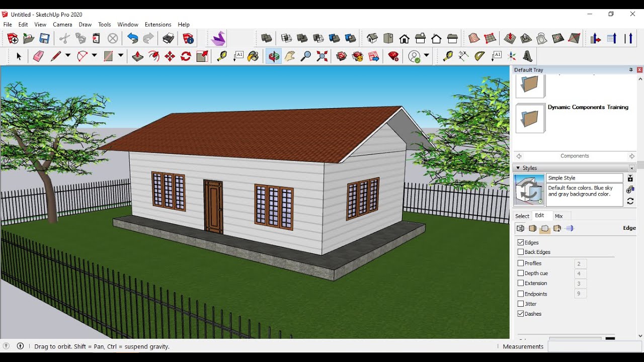644x362 pixels.
Task: Collapse the Styles panel
Action: pos(517,168)
